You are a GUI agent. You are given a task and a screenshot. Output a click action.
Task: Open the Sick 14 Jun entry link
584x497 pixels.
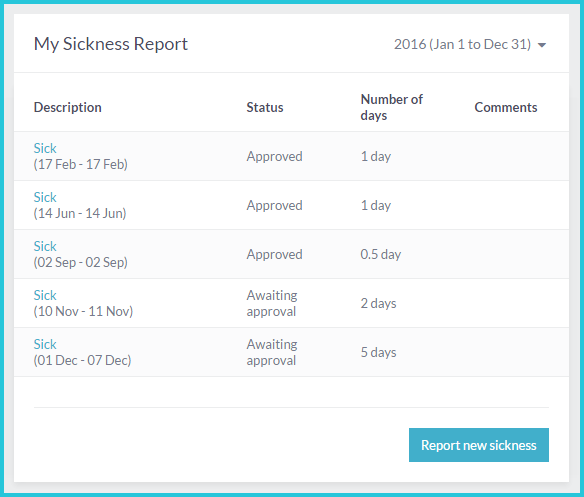45,197
